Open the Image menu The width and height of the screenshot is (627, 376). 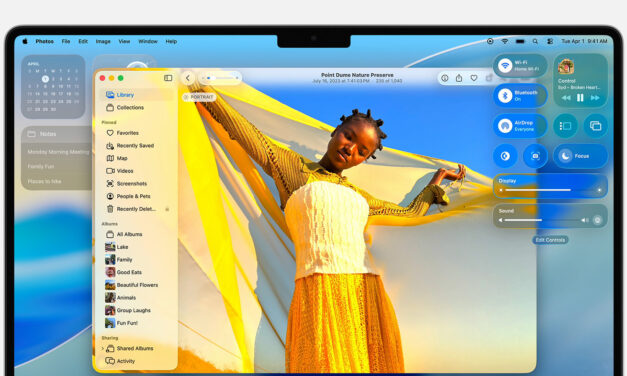click(x=103, y=41)
